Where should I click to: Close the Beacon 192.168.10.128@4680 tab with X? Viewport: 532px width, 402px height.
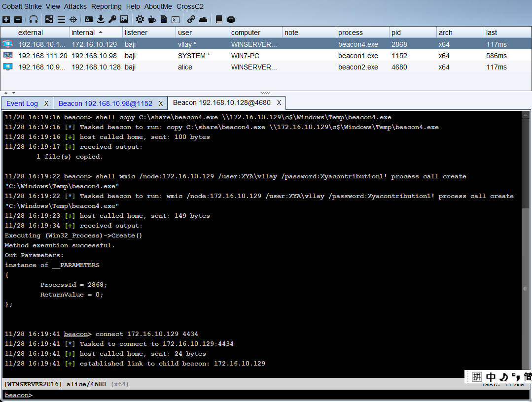coord(279,102)
